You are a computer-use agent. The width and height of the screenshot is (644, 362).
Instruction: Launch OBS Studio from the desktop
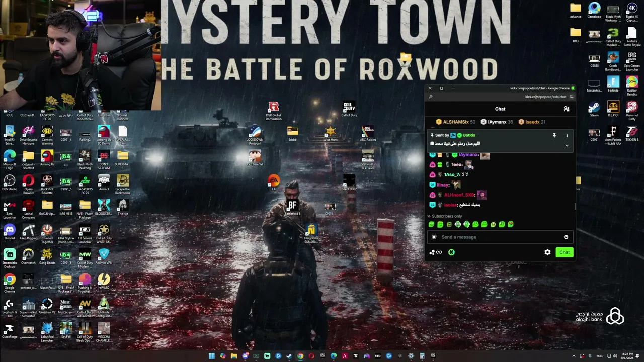pos(9,183)
